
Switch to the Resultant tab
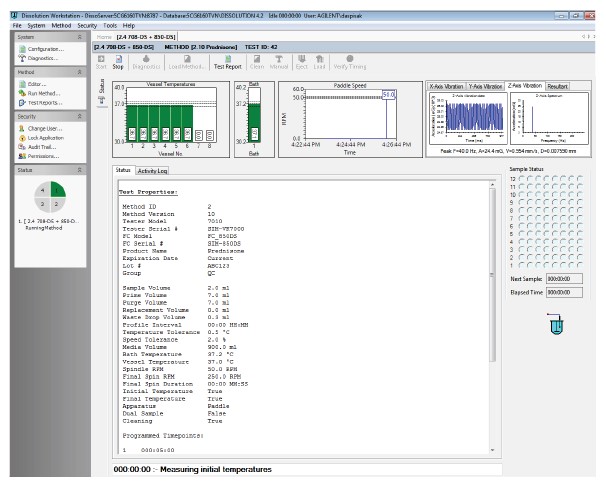(557, 87)
